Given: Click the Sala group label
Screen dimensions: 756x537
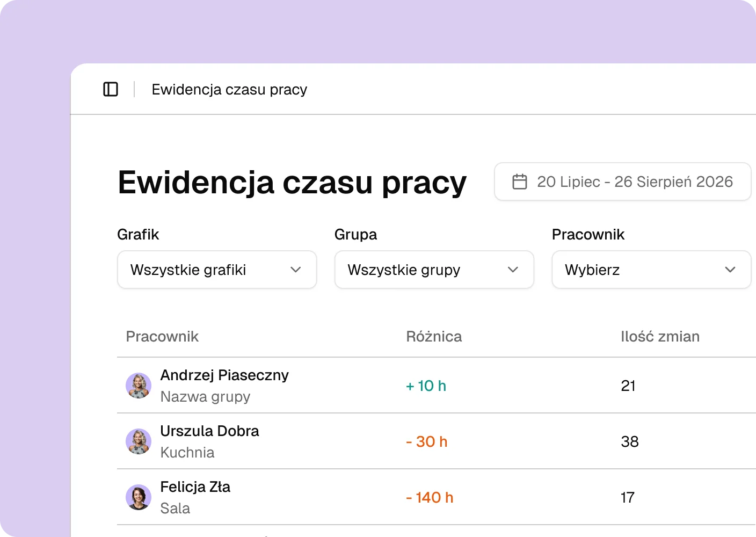Looking at the screenshot, I should pyautogui.click(x=175, y=508).
